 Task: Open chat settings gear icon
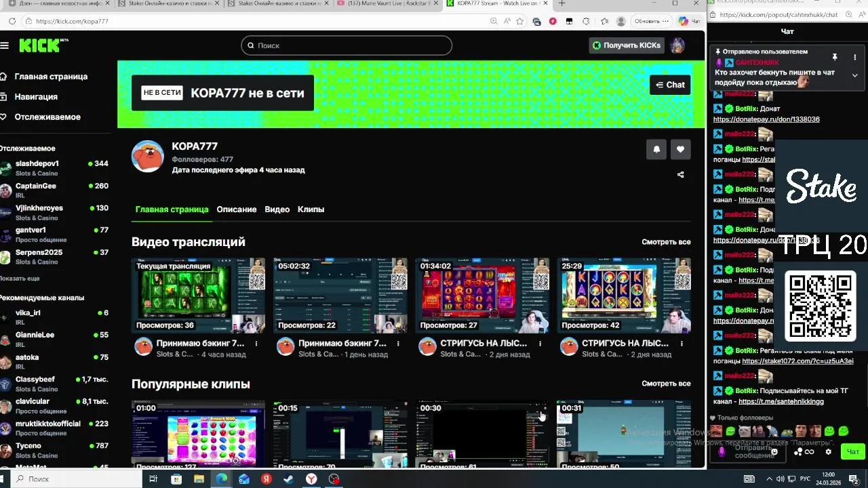click(828, 451)
